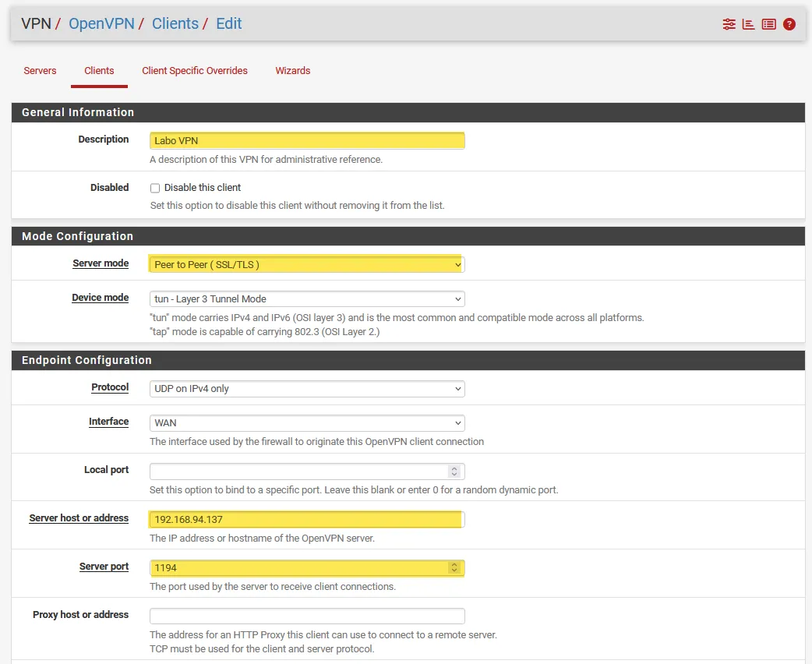Click the OpenVPN breadcrumb link
This screenshot has width=812, height=664.
pyautogui.click(x=101, y=23)
